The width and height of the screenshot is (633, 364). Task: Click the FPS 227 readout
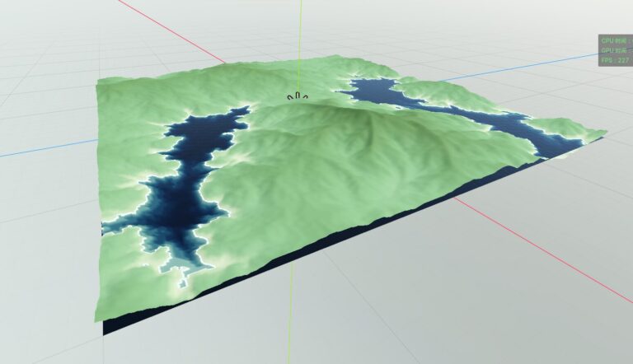[615, 60]
